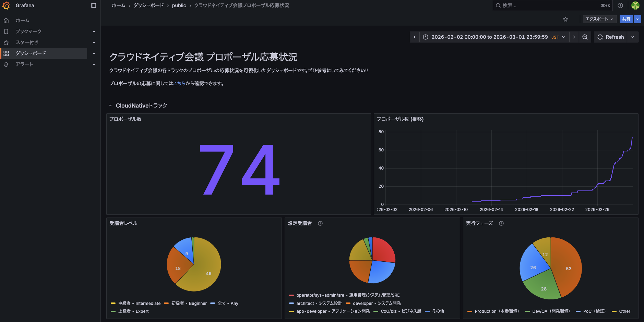Shift time range forward
Viewport: 644px width, 322px height.
[574, 37]
